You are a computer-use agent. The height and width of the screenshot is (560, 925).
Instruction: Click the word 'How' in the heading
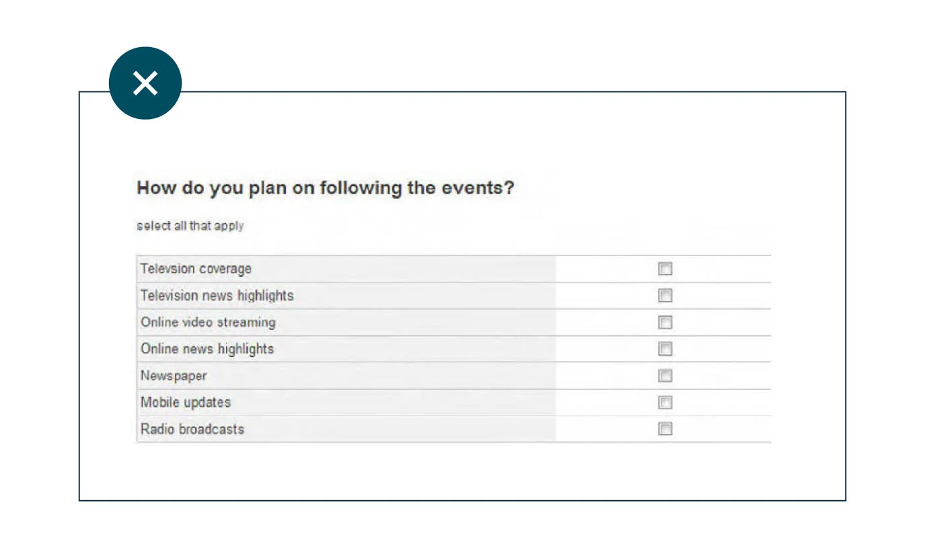tap(156, 188)
